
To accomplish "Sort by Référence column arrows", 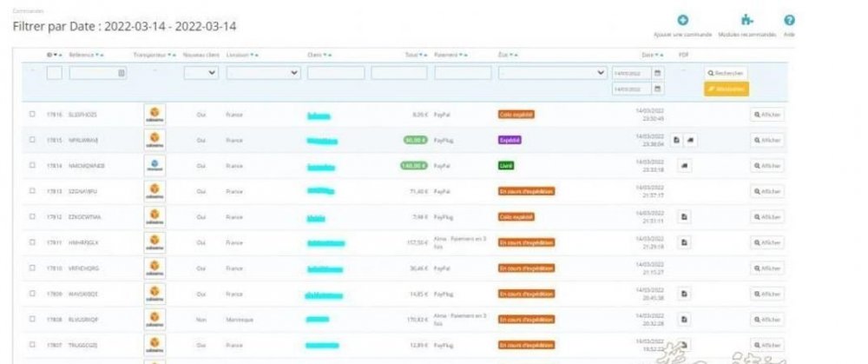I will [100, 55].
